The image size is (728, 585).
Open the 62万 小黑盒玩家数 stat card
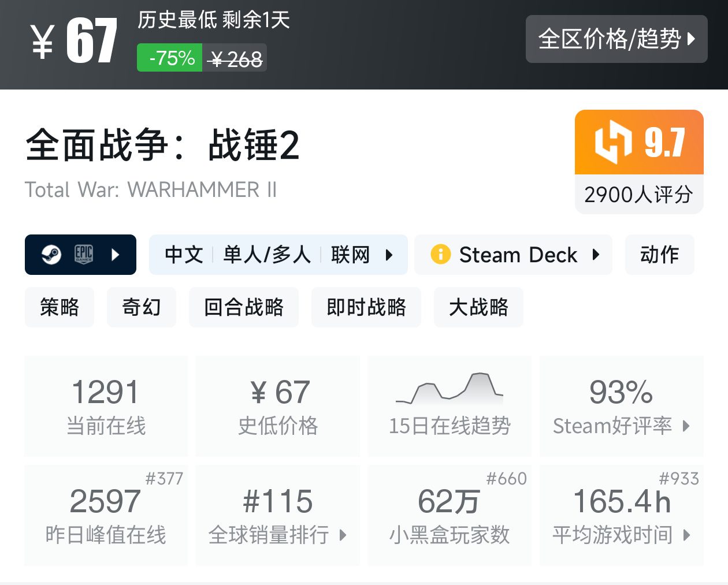point(450,515)
